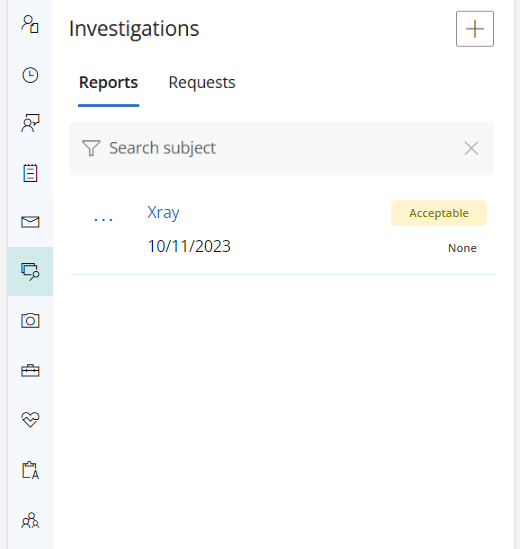
Task: Click the Acceptable status badge
Action: pos(439,213)
